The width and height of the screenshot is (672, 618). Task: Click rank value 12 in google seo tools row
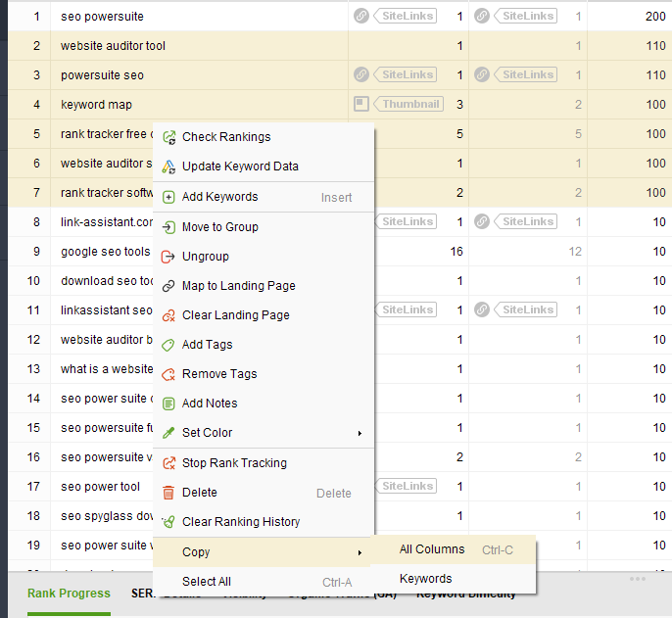(575, 252)
